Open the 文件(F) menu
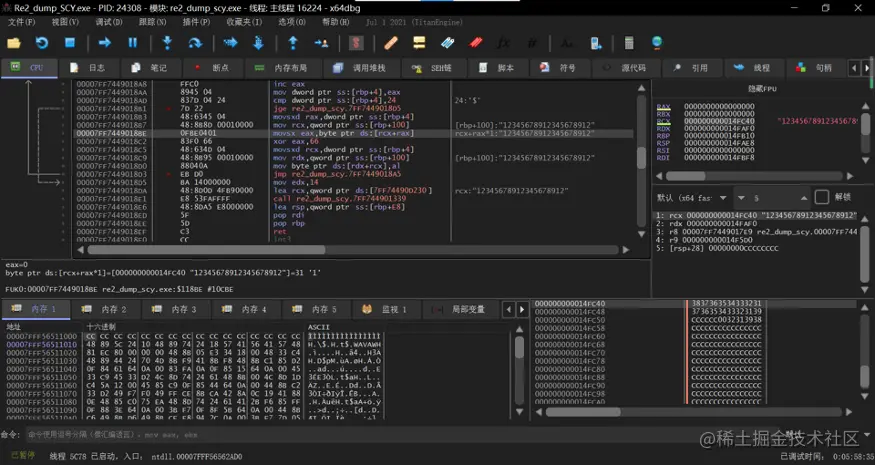877x466 pixels. 21,22
